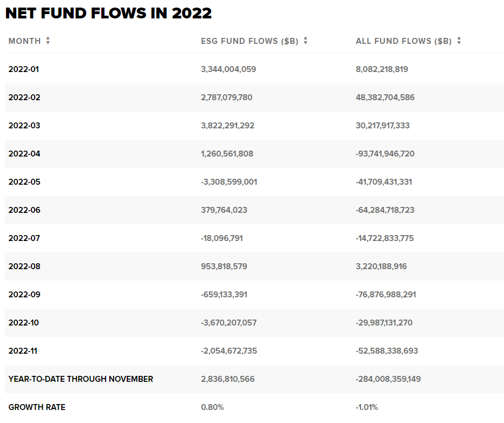The height and width of the screenshot is (423, 504).
Task: Click the sort arrows beside Month header
Action: [48, 41]
